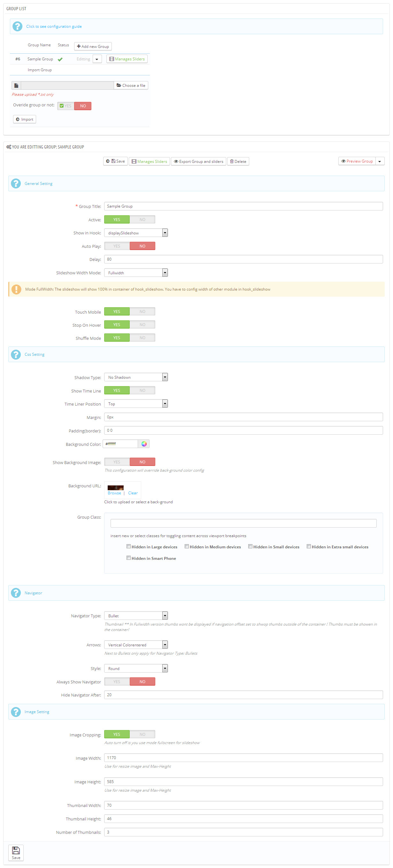
Task: Enable Always Show Navigator with YES
Action: [117, 682]
